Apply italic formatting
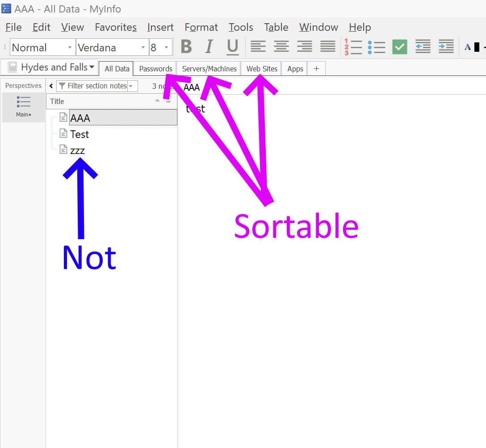This screenshot has height=448, width=486. [x=209, y=47]
